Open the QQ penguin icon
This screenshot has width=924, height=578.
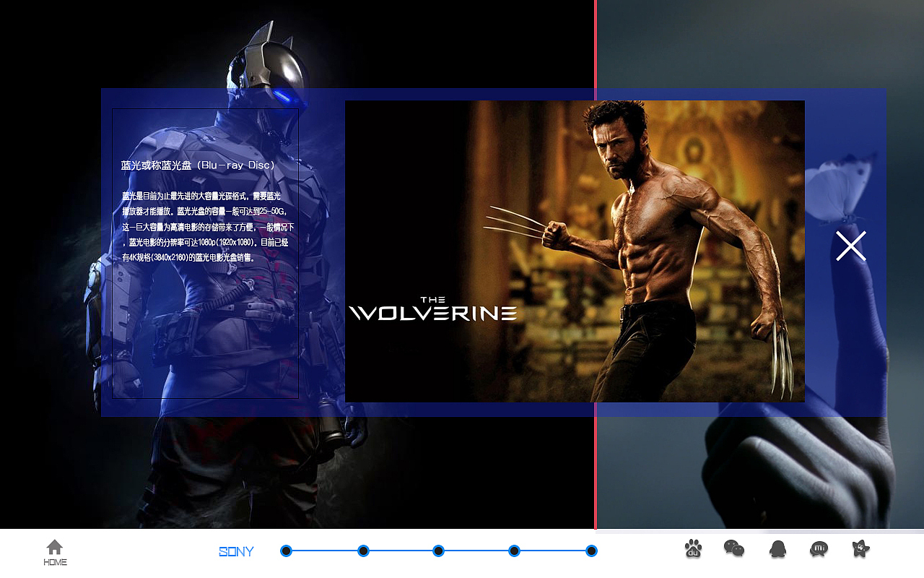point(777,549)
